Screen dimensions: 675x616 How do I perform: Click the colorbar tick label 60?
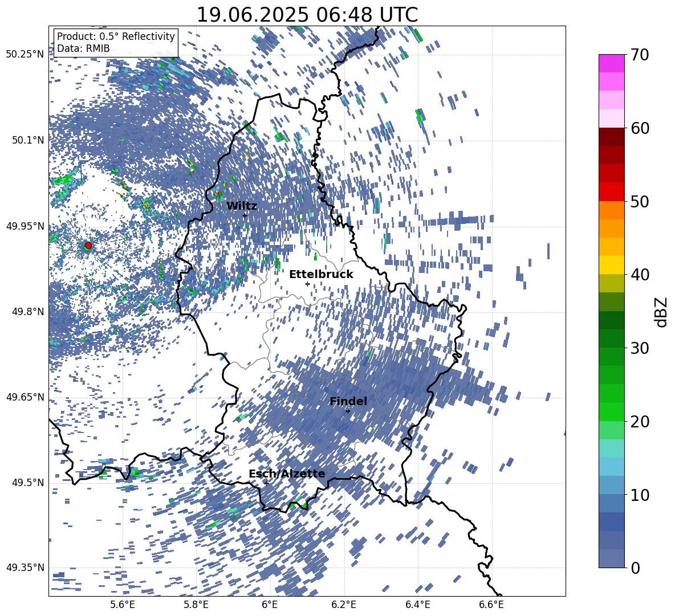pos(640,128)
